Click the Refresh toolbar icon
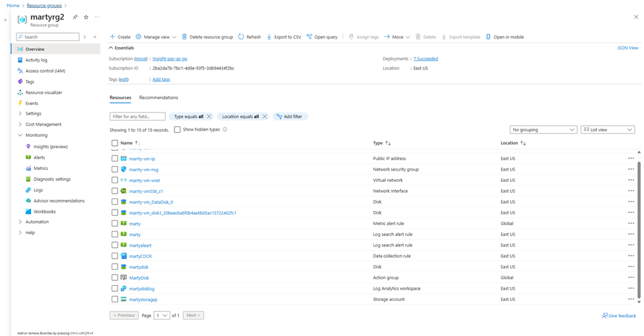This screenshot has height=336, width=644. 250,37
